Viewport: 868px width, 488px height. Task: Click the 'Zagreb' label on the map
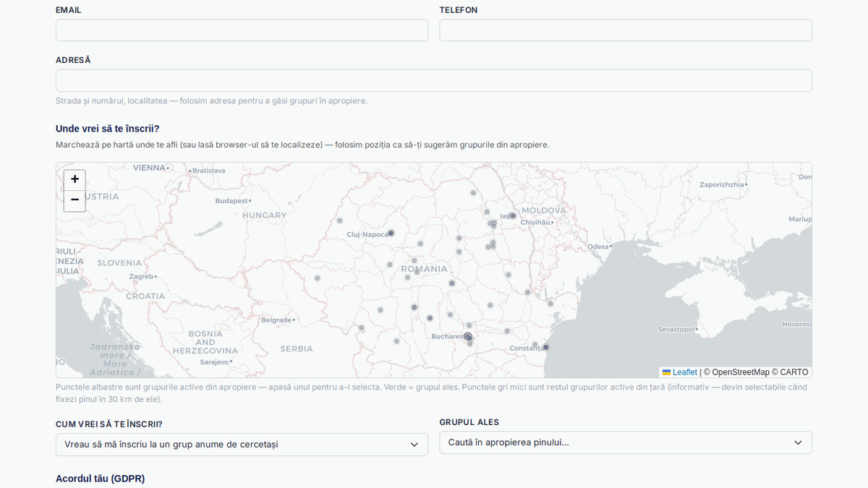(x=141, y=276)
